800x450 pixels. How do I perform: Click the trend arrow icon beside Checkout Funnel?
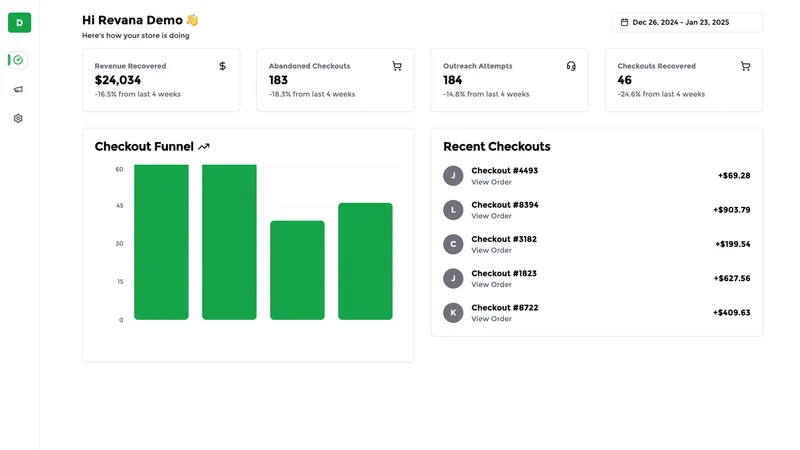pyautogui.click(x=204, y=147)
